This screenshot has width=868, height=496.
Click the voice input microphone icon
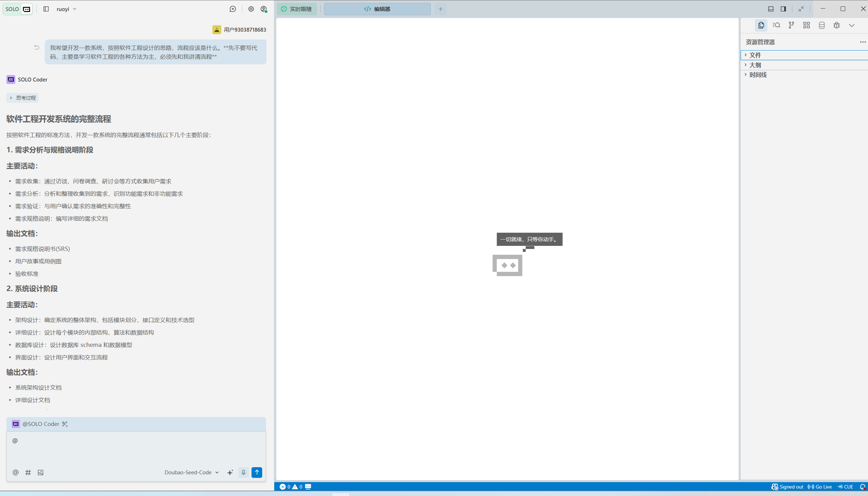[x=243, y=473]
